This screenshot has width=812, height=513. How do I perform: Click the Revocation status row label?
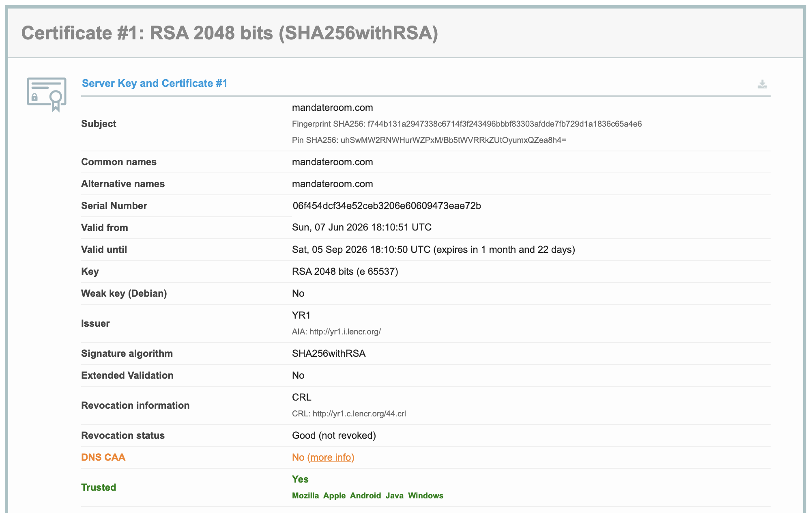[x=123, y=435]
